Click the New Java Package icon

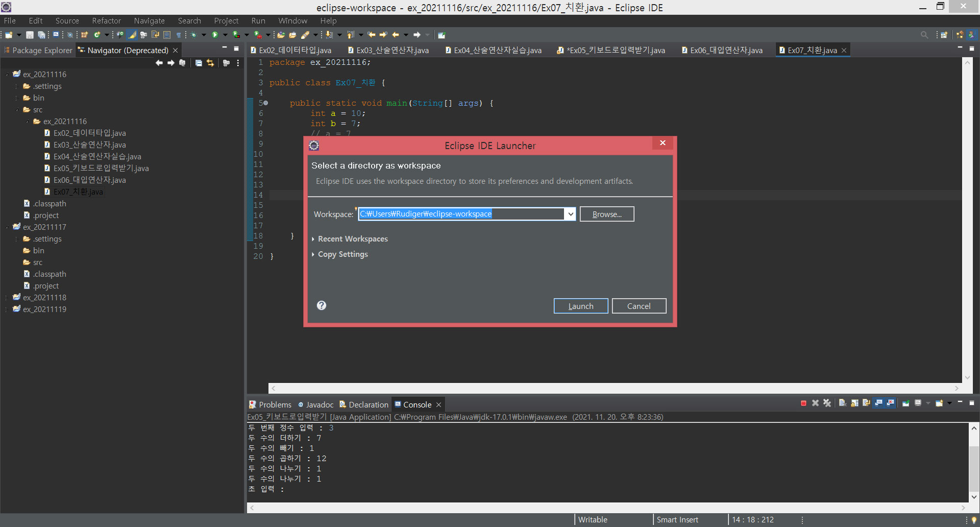click(x=84, y=35)
